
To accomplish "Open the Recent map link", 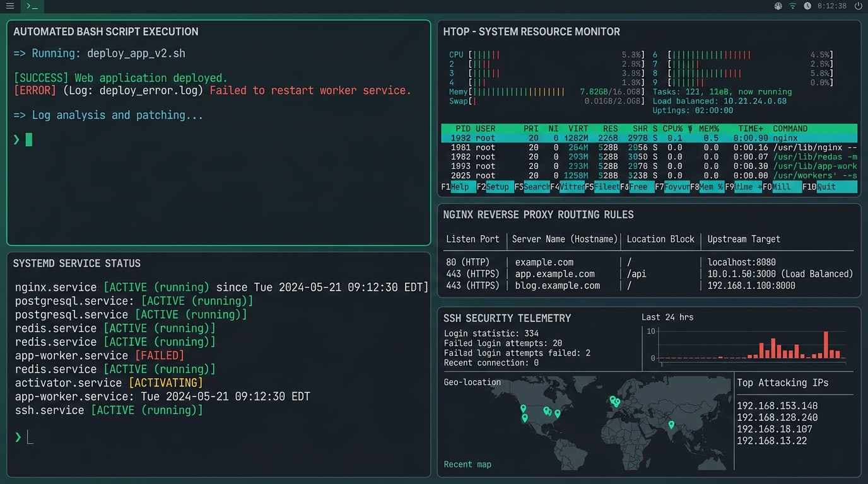I will tap(467, 464).
